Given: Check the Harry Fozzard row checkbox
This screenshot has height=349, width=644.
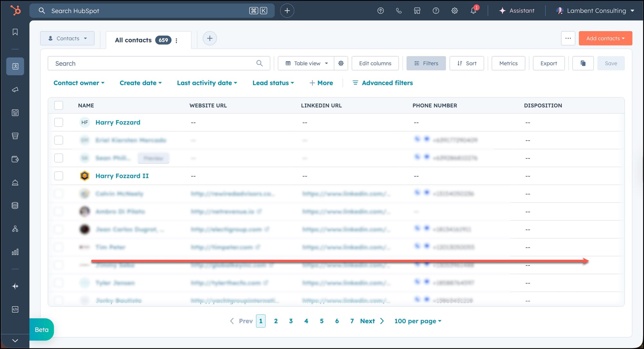Looking at the screenshot, I should tap(59, 122).
